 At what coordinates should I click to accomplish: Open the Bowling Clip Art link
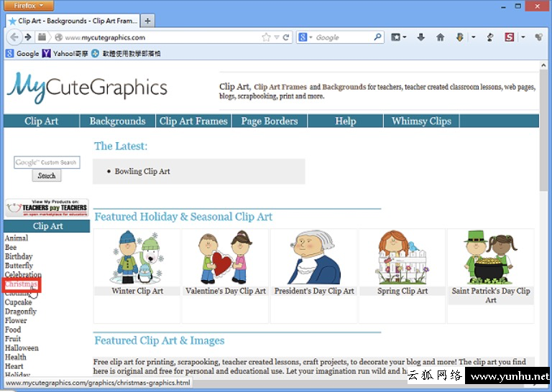[x=142, y=171]
